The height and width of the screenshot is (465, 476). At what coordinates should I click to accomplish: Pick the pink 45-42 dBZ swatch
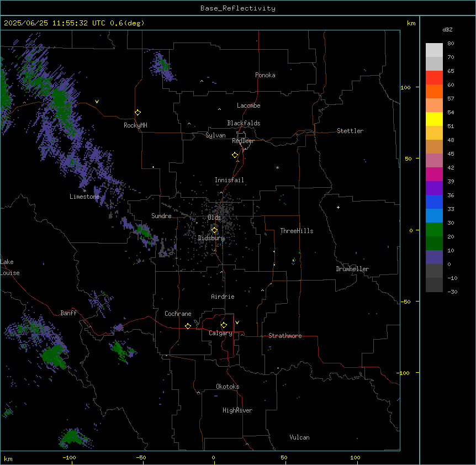pyautogui.click(x=434, y=161)
